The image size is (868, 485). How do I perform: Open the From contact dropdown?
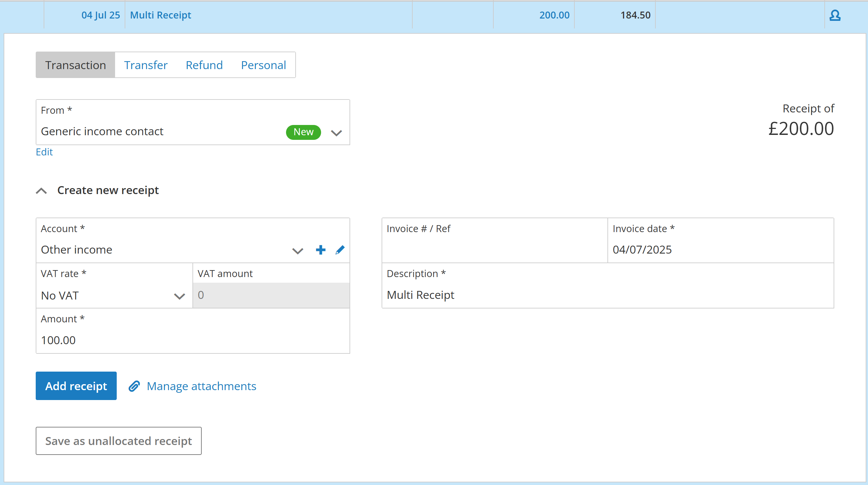pyautogui.click(x=336, y=133)
